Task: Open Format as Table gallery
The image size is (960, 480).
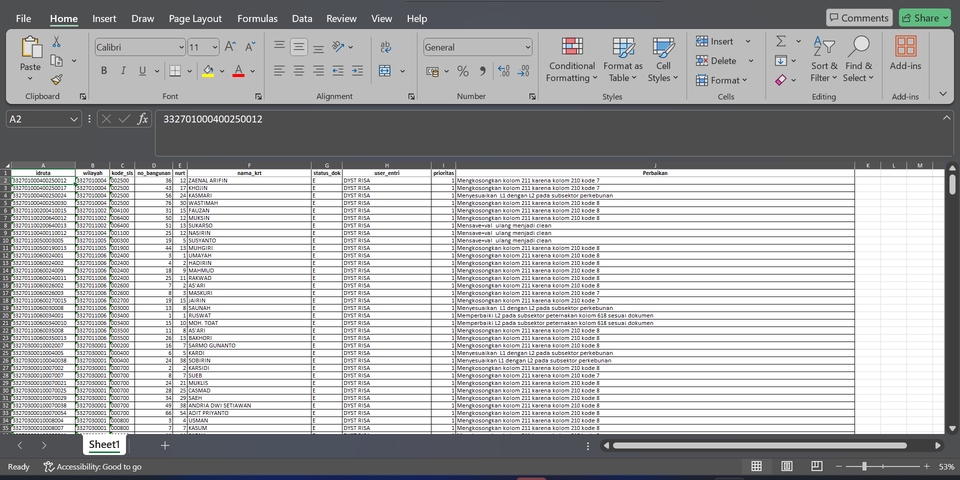Action: (x=623, y=59)
